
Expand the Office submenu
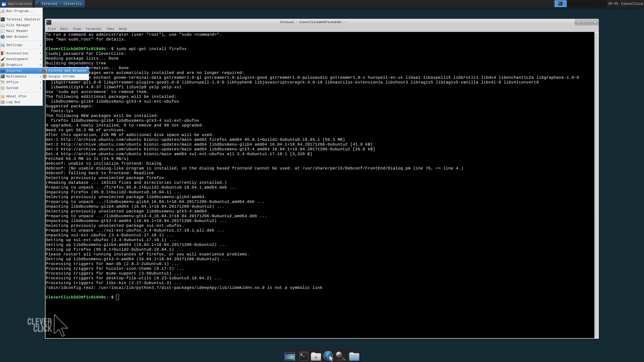click(x=12, y=82)
